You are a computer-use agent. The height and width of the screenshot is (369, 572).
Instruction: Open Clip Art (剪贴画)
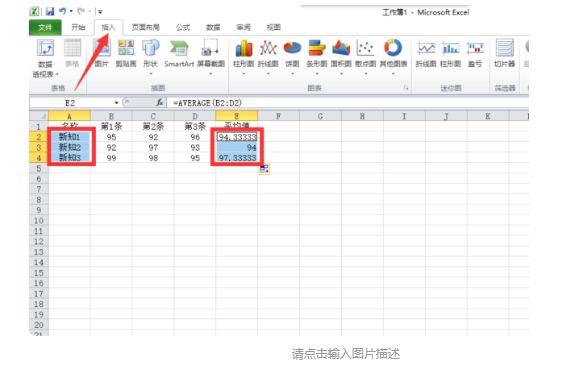(x=126, y=54)
